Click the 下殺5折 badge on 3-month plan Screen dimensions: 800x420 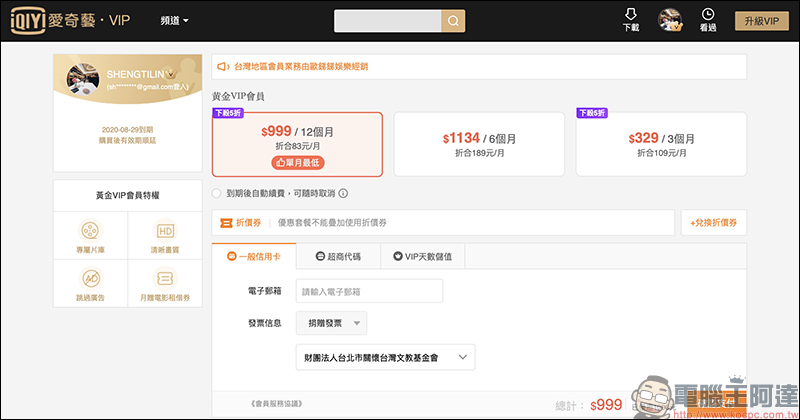[592, 113]
